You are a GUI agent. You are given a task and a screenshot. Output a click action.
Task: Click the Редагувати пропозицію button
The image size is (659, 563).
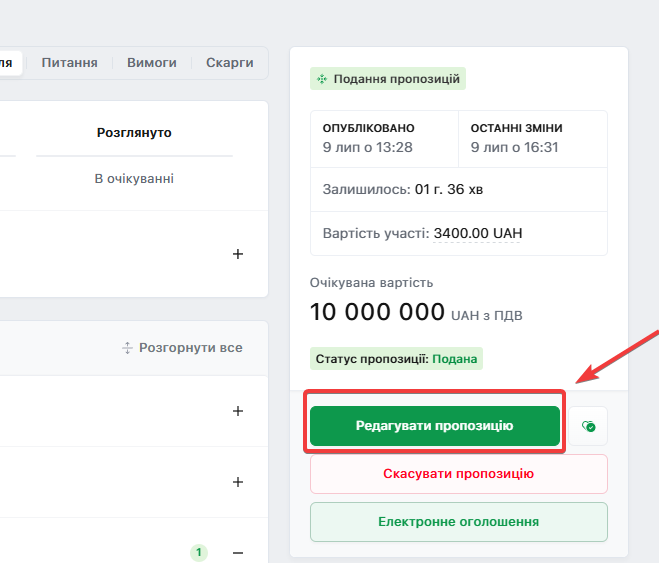click(434, 426)
